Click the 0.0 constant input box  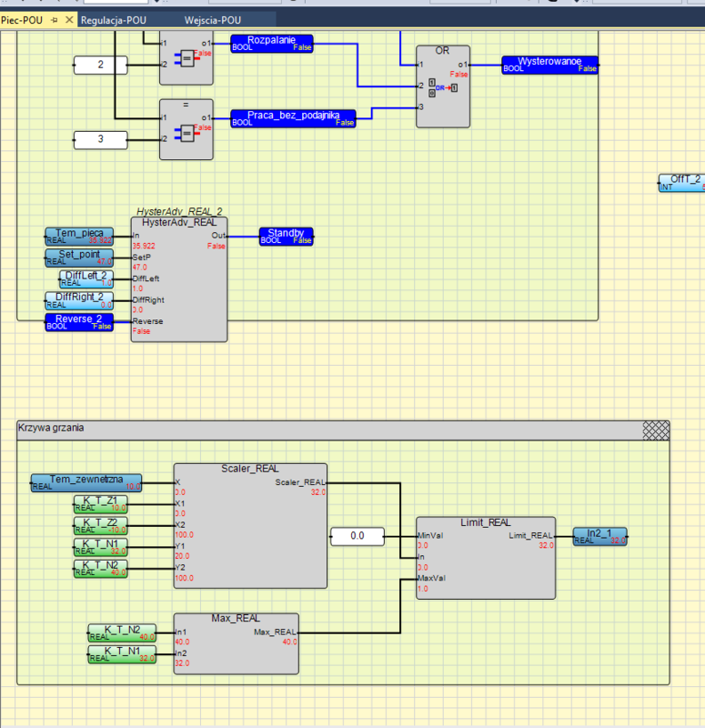pyautogui.click(x=356, y=536)
